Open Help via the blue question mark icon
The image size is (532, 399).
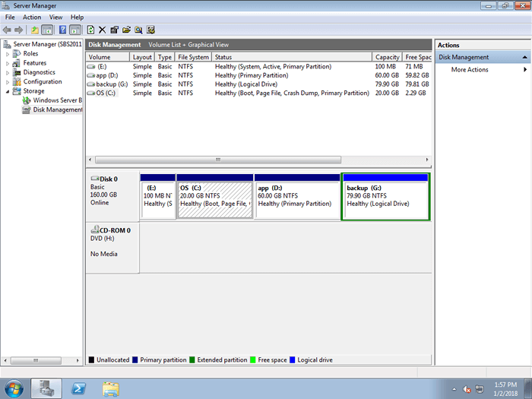(x=62, y=30)
